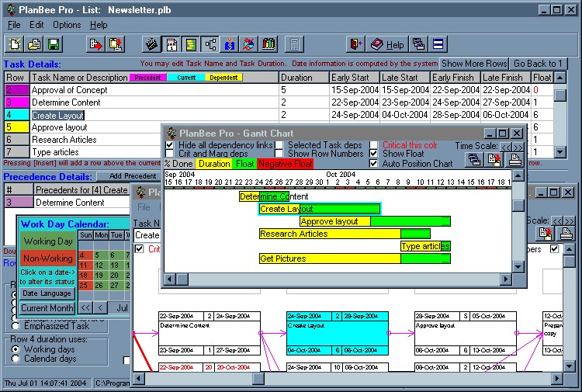Click the network diagram toolbar icon
The width and height of the screenshot is (582, 392).
click(x=210, y=44)
